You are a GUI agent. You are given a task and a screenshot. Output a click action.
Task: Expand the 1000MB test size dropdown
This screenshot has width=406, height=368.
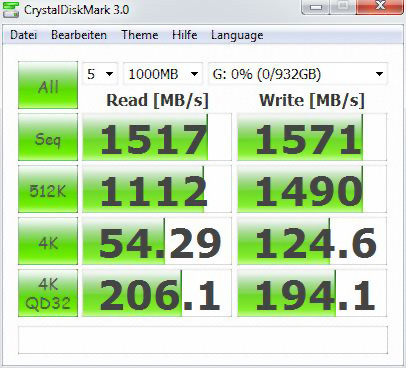click(x=163, y=74)
